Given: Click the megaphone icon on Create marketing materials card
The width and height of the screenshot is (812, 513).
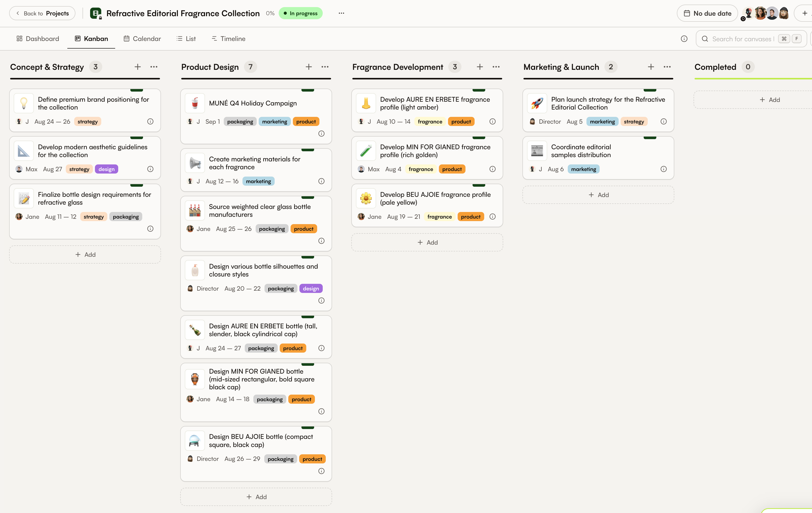Looking at the screenshot, I should tap(195, 163).
